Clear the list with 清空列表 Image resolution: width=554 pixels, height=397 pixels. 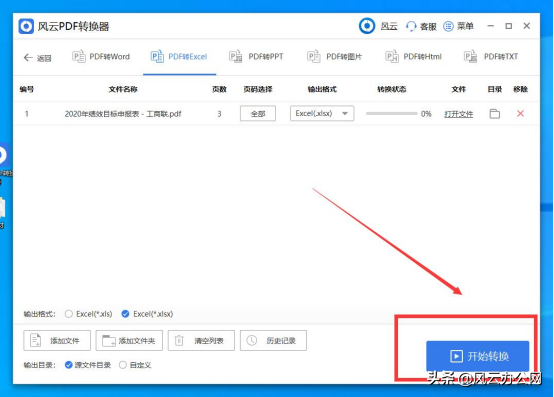pyautogui.click(x=201, y=340)
